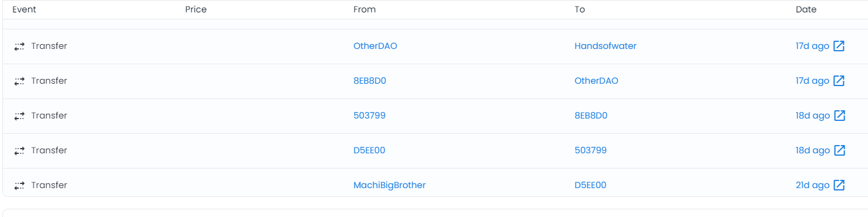Open 503799 address in To column
Screen dimensions: 868x217
point(591,150)
